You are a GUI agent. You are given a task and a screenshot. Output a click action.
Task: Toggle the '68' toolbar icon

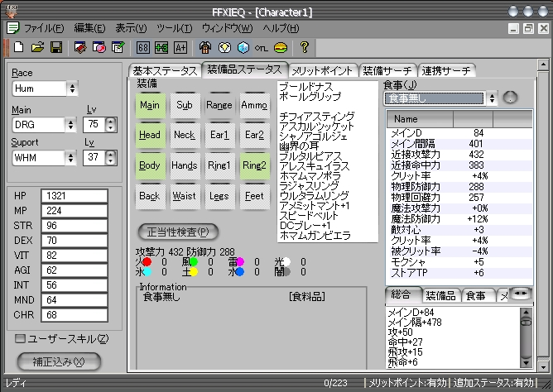(142, 47)
